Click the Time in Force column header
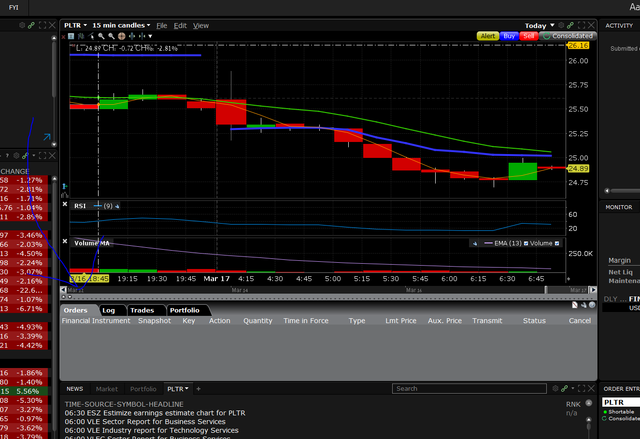The image size is (640, 439). (x=306, y=321)
